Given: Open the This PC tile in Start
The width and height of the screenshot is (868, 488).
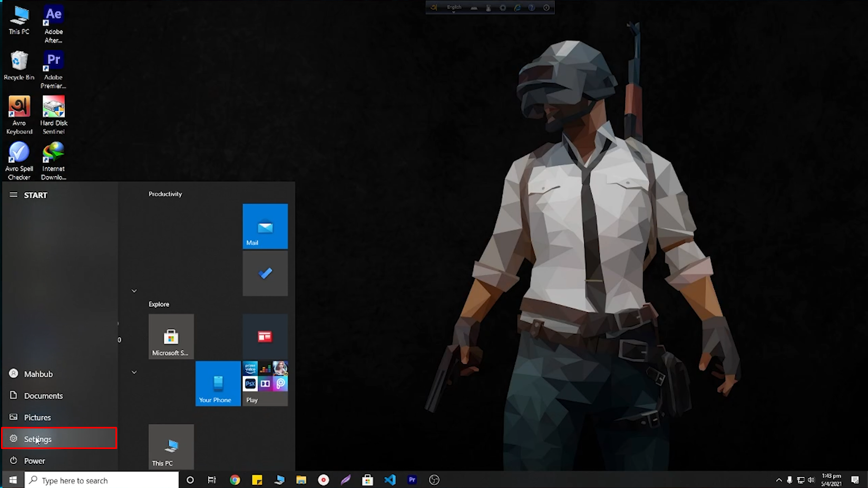Looking at the screenshot, I should coord(171,446).
